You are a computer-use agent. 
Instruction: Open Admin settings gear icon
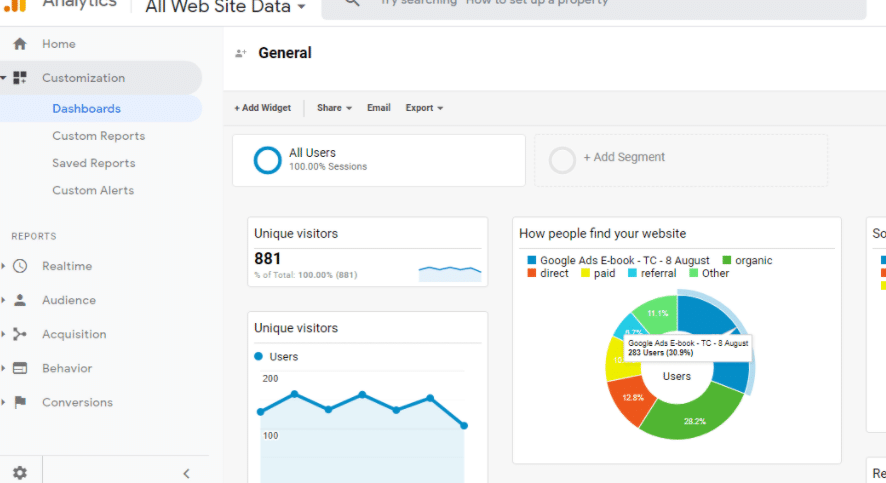click(x=20, y=472)
